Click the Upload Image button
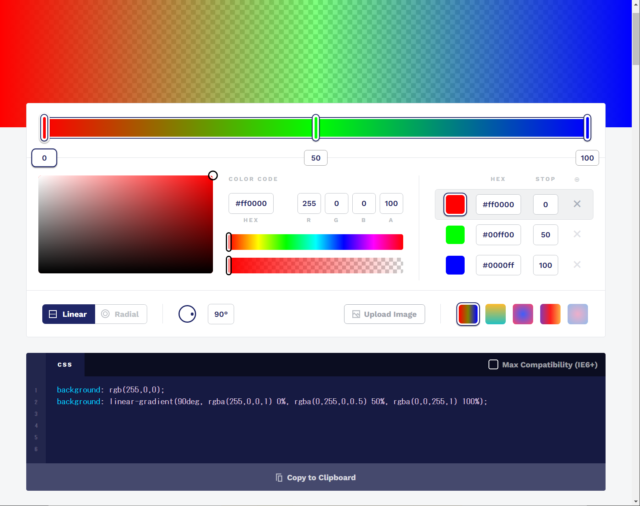Image resolution: width=640 pixels, height=506 pixels. 384,314
